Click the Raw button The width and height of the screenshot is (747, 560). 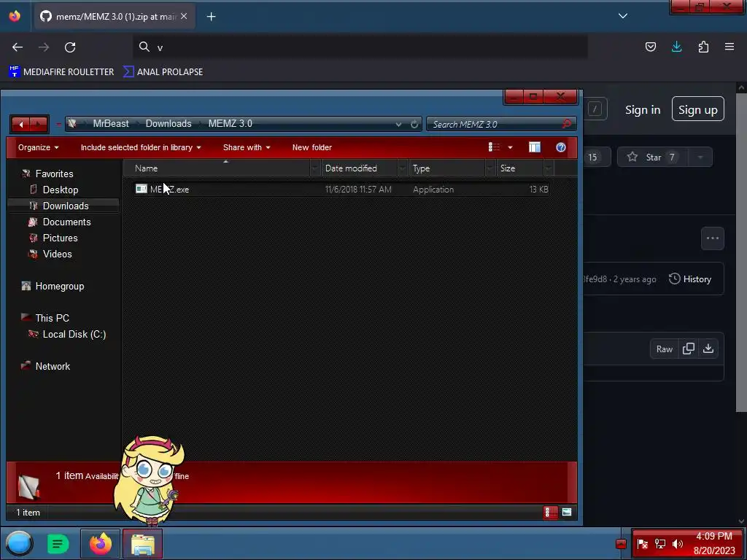pyautogui.click(x=664, y=349)
